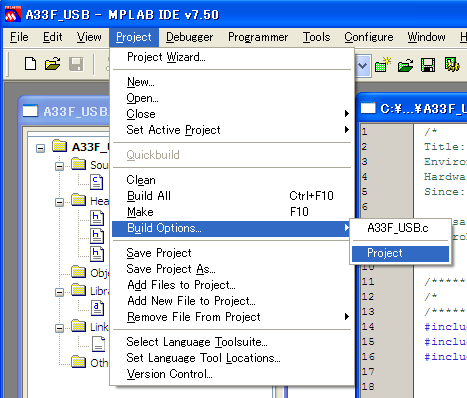
Task: Choose Open... in Project menu
Action: point(232,98)
